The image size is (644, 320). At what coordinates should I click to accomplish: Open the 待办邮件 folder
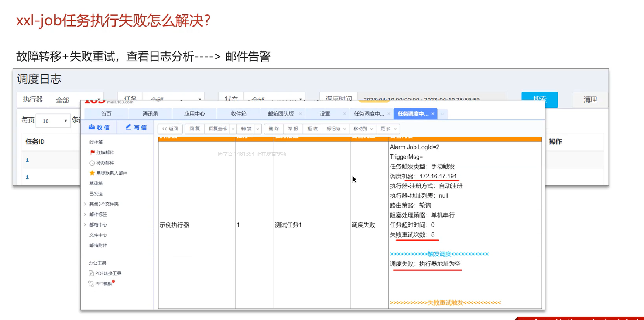105,163
